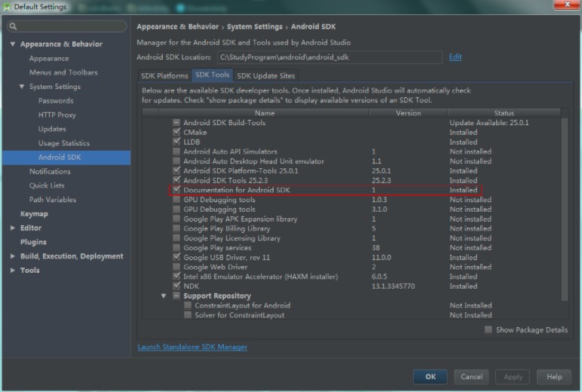The image size is (582, 392).
Task: Close the Default Settings dialog
Action: coord(566,5)
